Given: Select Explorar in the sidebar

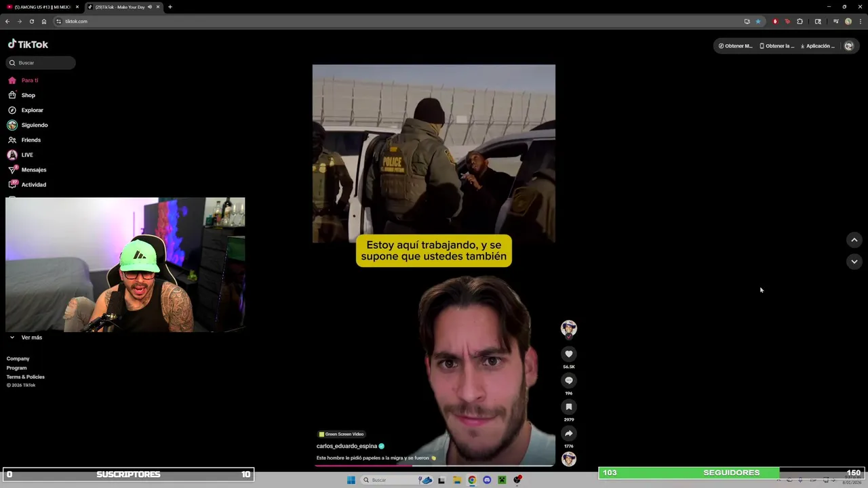Looking at the screenshot, I should [32, 110].
